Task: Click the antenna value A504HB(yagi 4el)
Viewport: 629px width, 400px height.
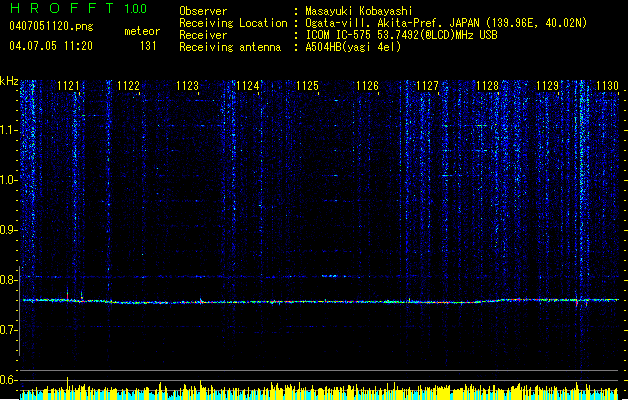Action: pos(353,47)
